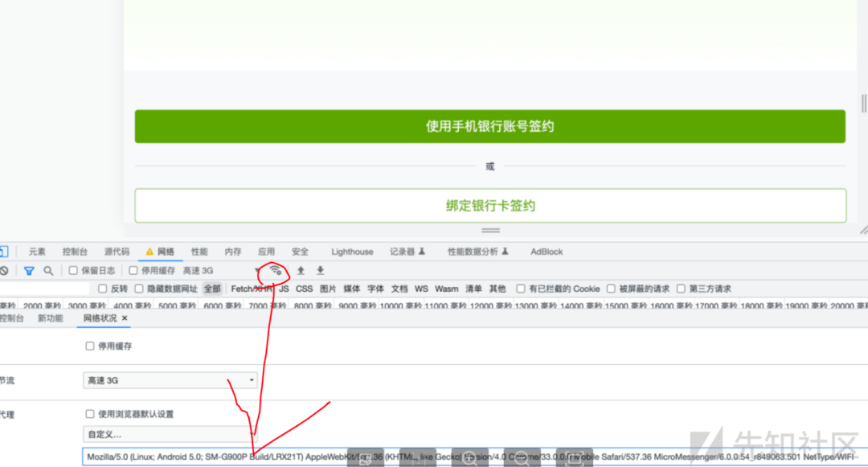Switch to the 控制台 tab in the bottom drawer

[x=11, y=318]
